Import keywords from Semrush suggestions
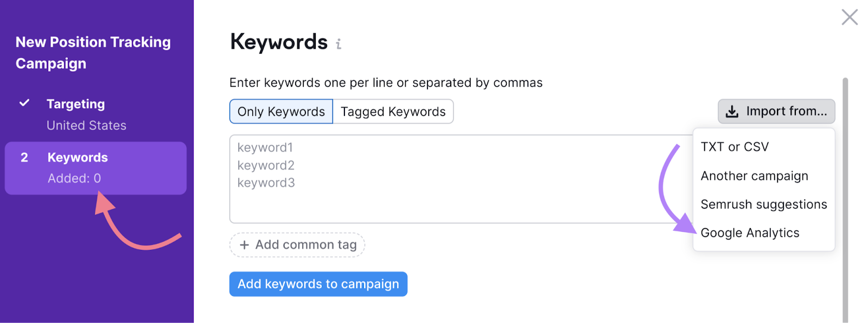The height and width of the screenshot is (323, 868). [763, 204]
